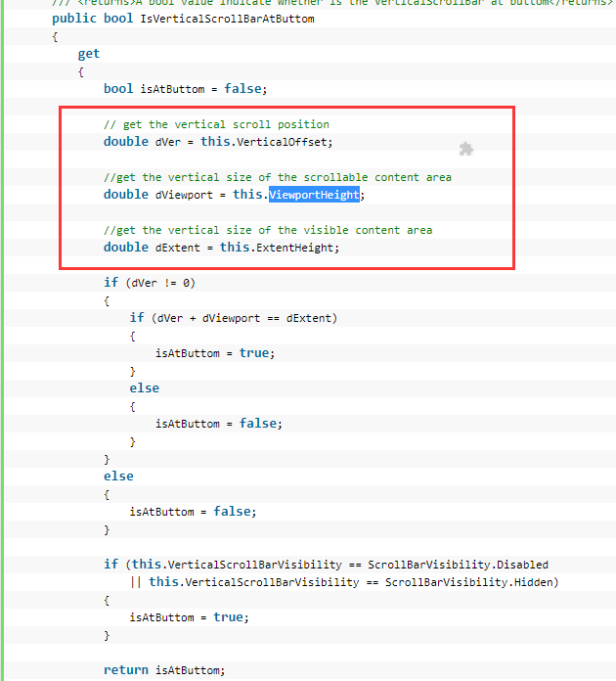Click the 'bool isAtButtom = false;' declaration
This screenshot has height=681, width=616.
click(x=186, y=89)
